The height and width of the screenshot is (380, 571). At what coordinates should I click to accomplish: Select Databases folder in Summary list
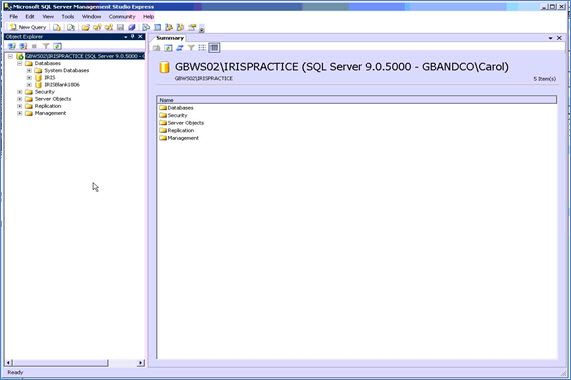coord(176,108)
